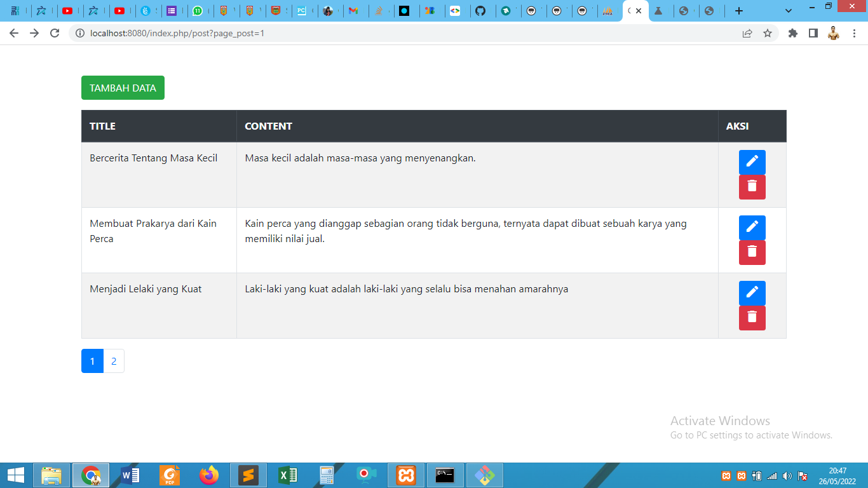Open the Windows Start button
Screen dimensions: 868x488
point(16,475)
